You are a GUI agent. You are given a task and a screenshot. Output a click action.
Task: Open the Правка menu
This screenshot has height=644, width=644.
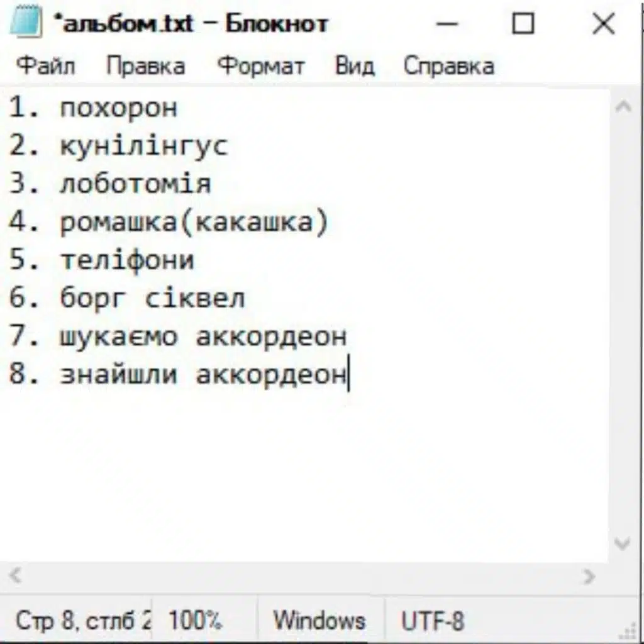(x=145, y=66)
